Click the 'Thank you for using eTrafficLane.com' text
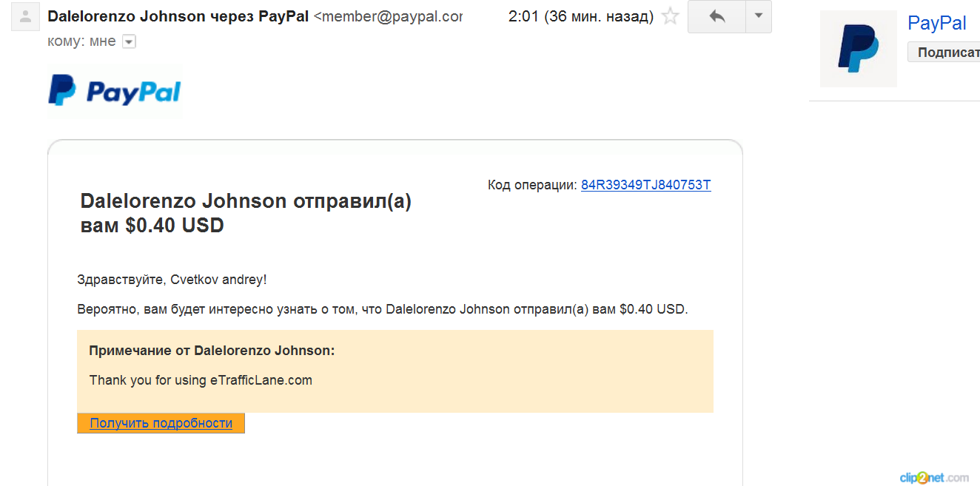This screenshot has width=980, height=486. coord(201,380)
